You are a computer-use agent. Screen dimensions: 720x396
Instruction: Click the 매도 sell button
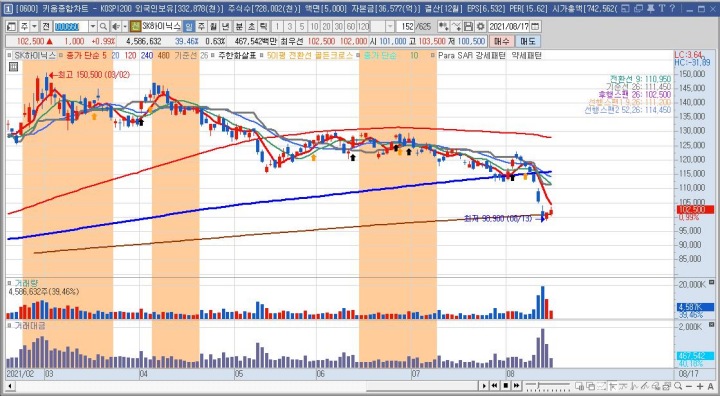pos(528,41)
